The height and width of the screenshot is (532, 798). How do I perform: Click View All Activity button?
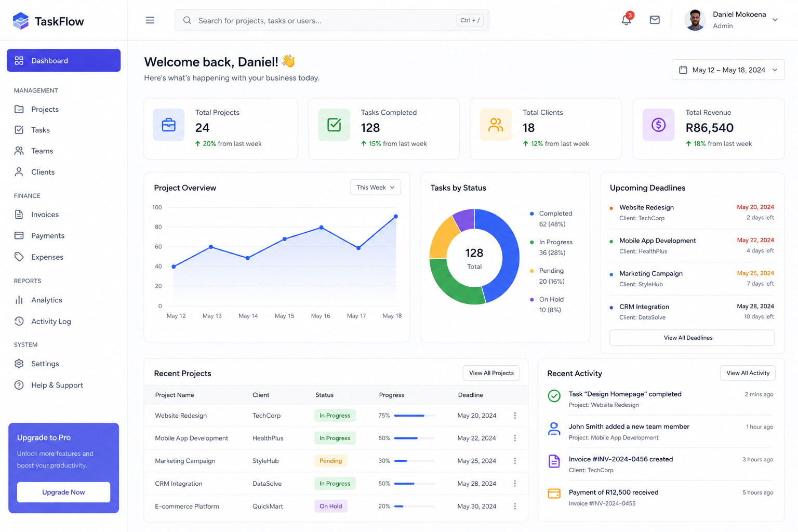[748, 373]
